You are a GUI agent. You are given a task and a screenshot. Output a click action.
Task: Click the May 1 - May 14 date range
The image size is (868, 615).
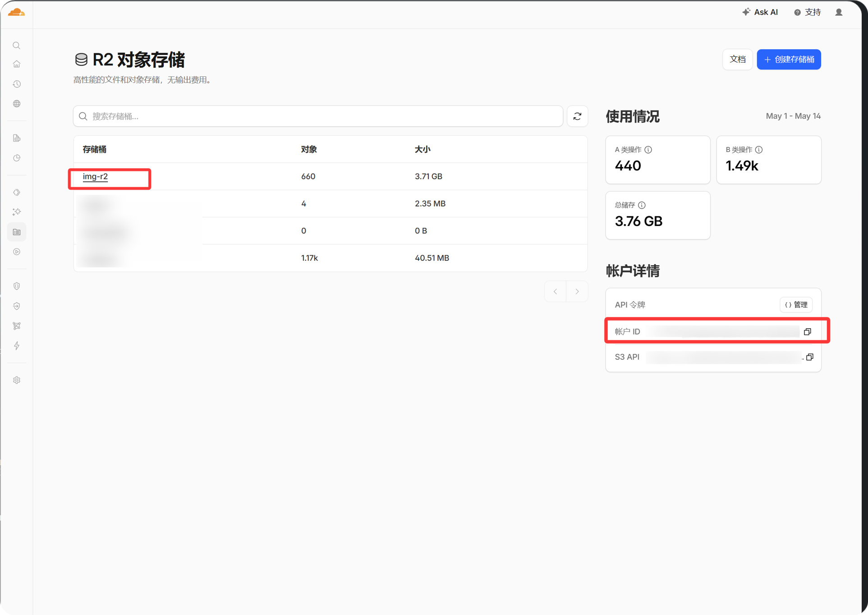[793, 116]
